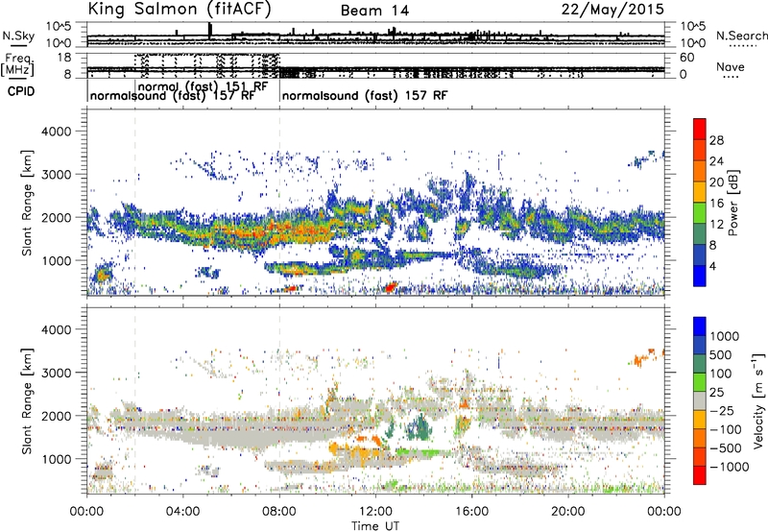
Task: Click the '2000' slant range tick in velocity panel
Action: (x=56, y=416)
